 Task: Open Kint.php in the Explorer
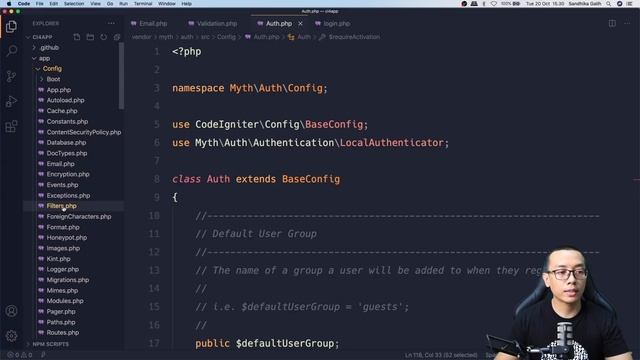58,259
